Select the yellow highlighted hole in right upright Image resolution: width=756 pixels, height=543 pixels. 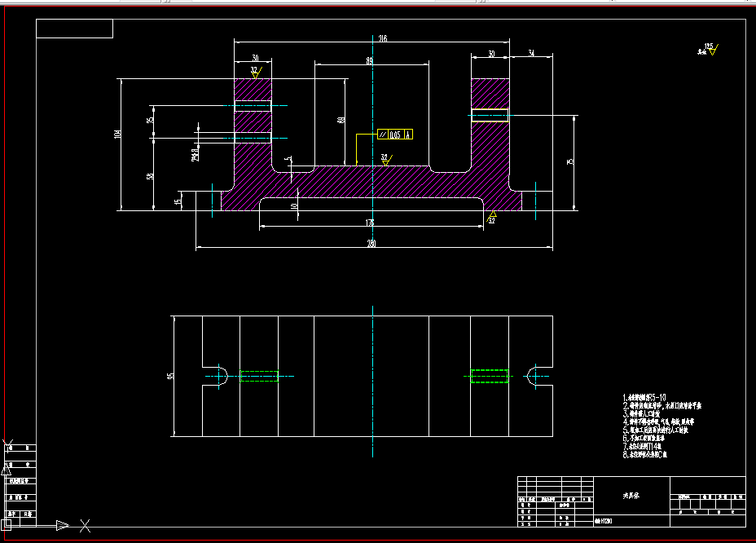point(490,116)
